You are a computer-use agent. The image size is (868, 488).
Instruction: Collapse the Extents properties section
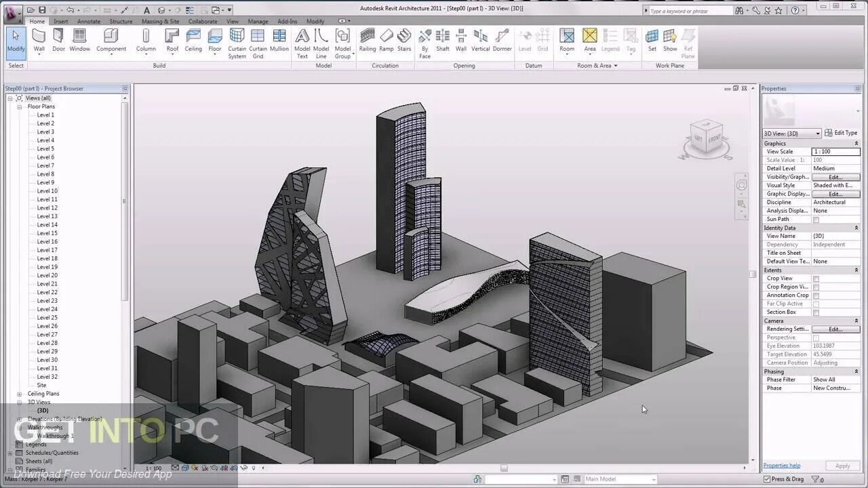click(x=856, y=270)
